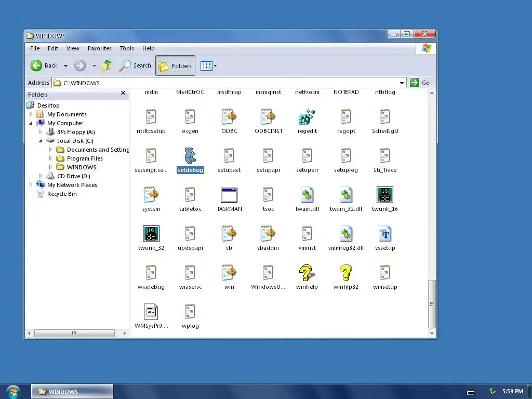
Task: Open the Help menu
Action: pyautogui.click(x=148, y=48)
